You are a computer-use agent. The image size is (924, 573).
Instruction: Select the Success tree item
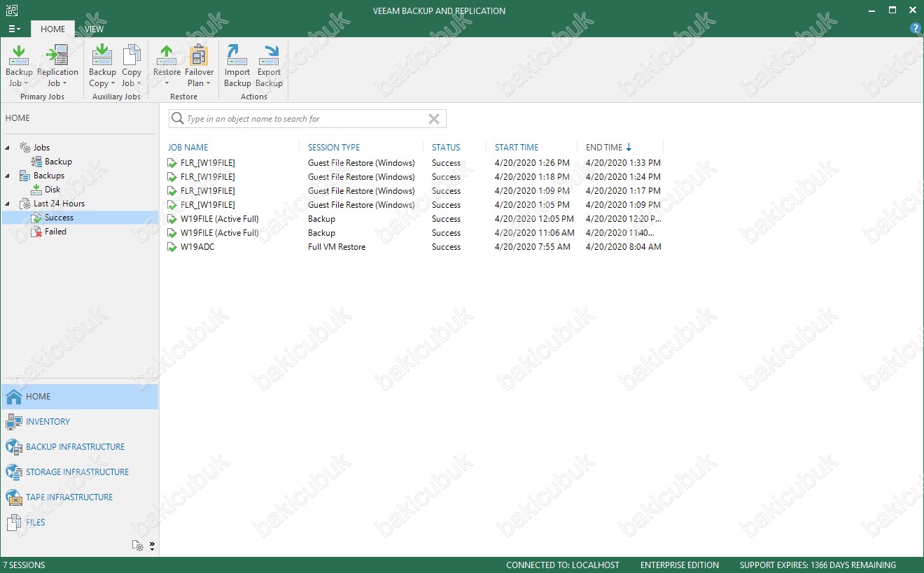[59, 218]
